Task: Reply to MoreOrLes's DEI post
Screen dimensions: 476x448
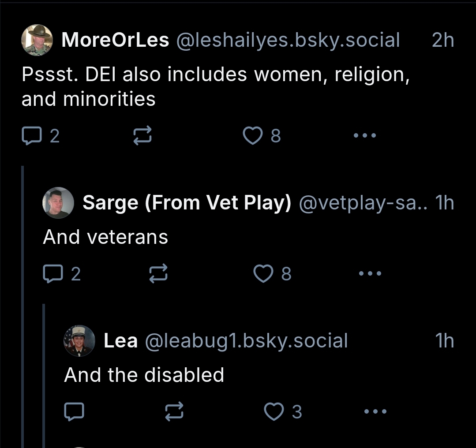Action: click(31, 136)
